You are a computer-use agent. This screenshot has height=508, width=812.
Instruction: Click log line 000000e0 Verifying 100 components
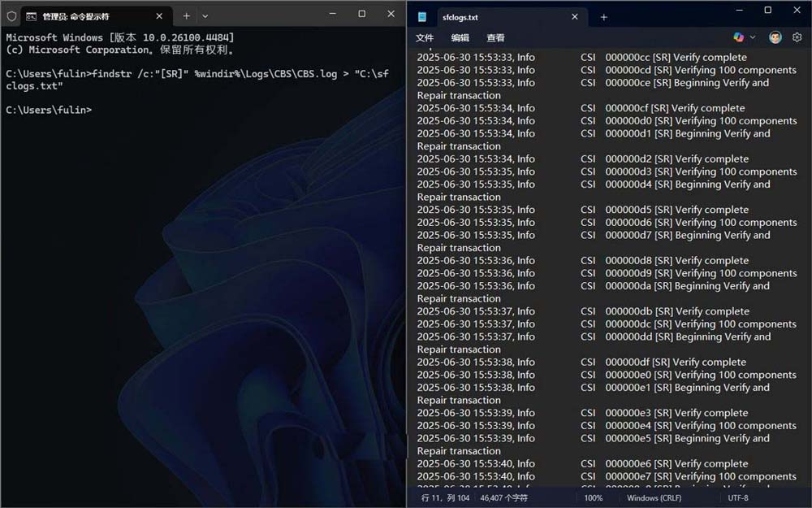coord(607,375)
